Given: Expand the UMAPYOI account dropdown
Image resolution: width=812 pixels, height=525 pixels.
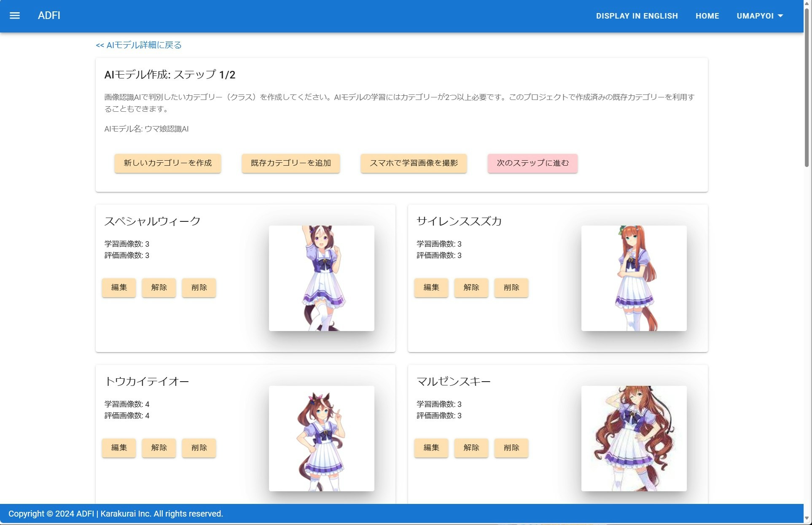Looking at the screenshot, I should (759, 16).
